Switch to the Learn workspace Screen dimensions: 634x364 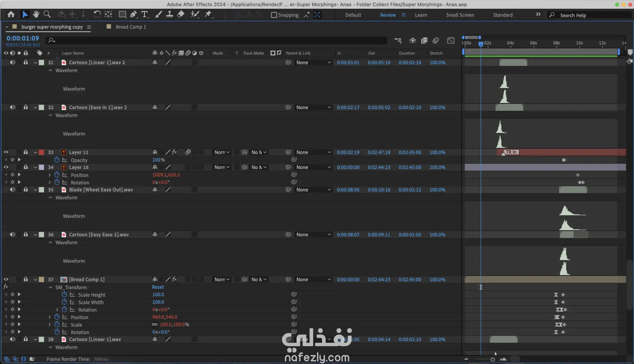pos(421,15)
